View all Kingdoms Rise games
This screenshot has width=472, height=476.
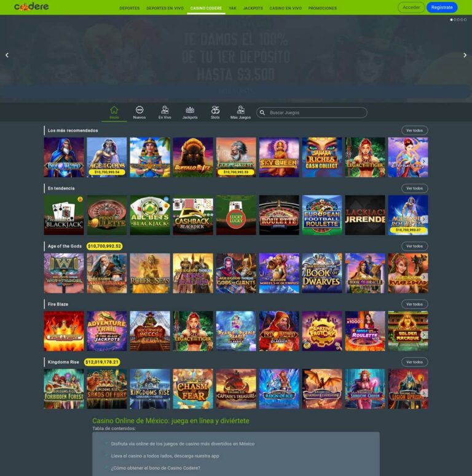click(x=414, y=362)
